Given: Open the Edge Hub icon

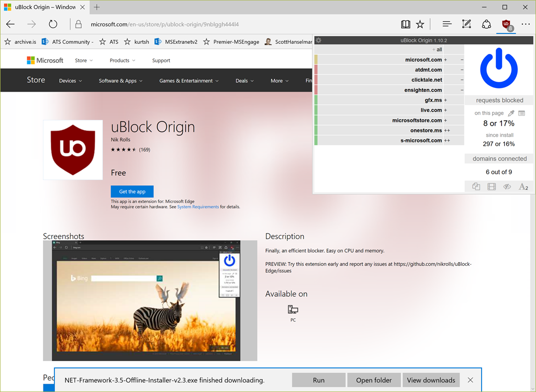Looking at the screenshot, I should pyautogui.click(x=446, y=25).
